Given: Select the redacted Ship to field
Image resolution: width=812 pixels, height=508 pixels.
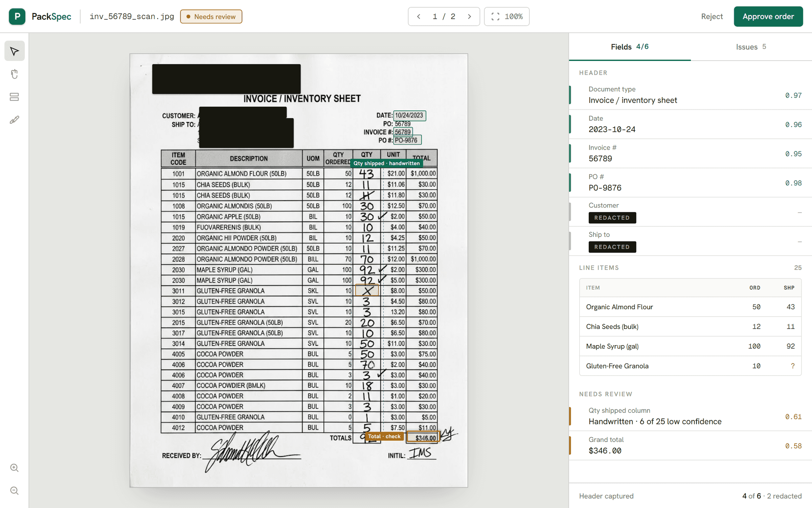Looking at the screenshot, I should (x=690, y=241).
